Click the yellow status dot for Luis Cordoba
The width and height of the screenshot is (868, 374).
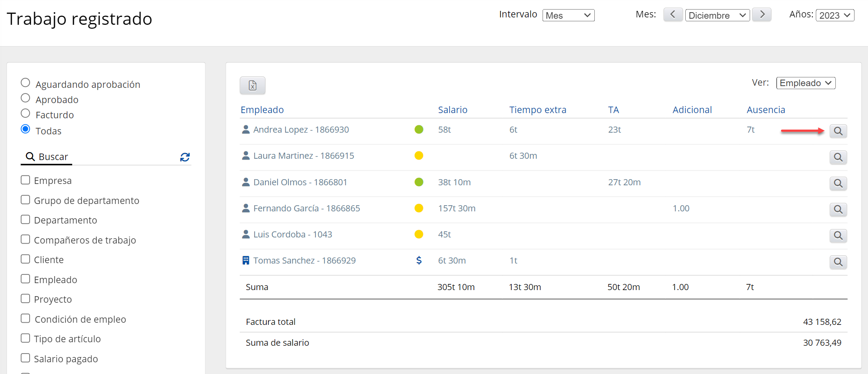[419, 234]
